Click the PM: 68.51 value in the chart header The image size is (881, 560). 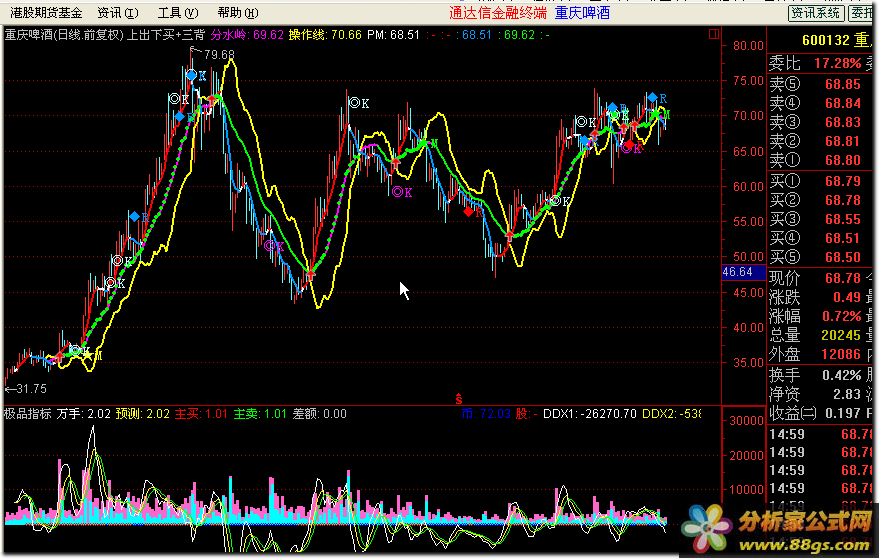pos(394,35)
